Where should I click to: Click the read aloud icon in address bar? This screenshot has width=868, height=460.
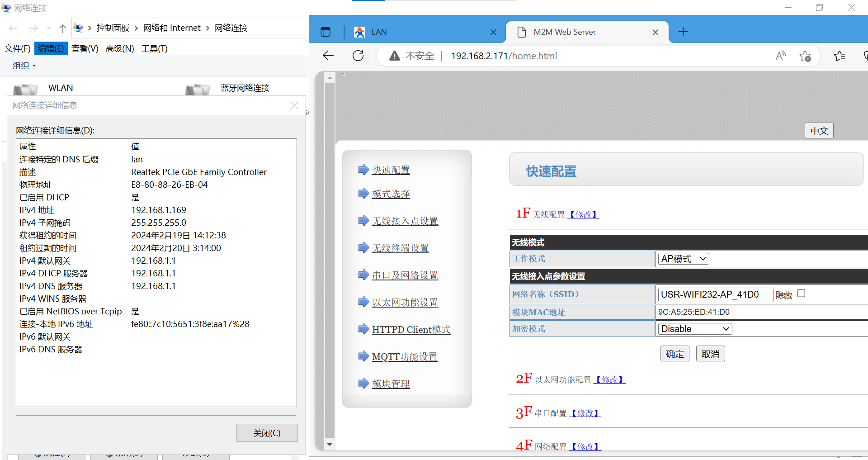[780, 56]
